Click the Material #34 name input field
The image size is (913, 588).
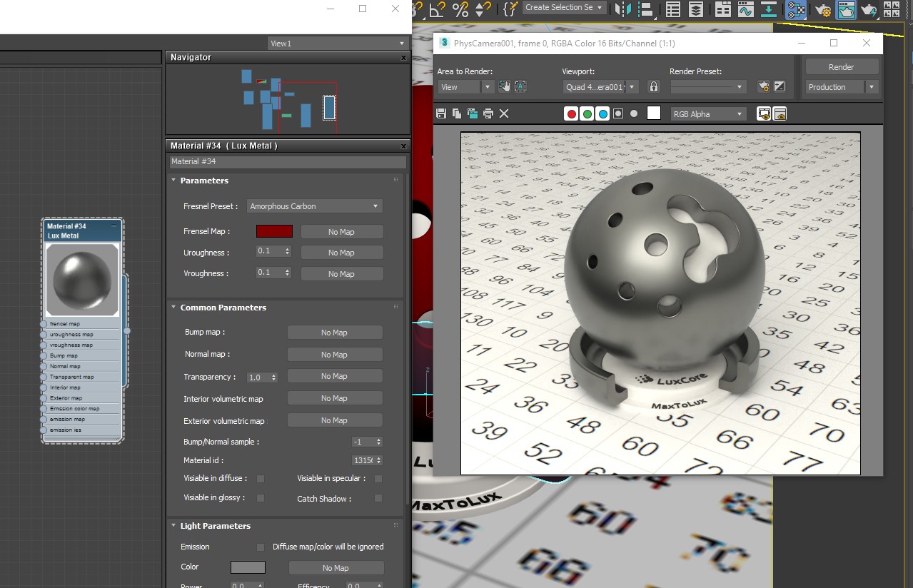pos(287,162)
